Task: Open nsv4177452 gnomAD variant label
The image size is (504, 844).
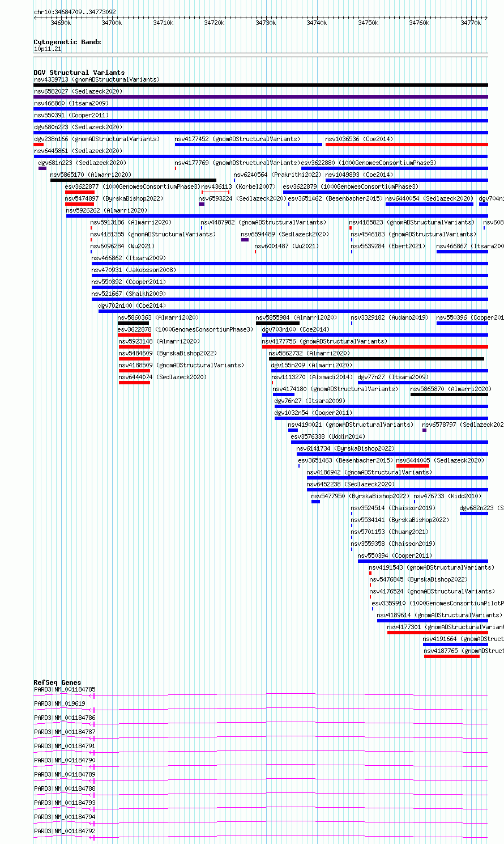Action: (237, 139)
